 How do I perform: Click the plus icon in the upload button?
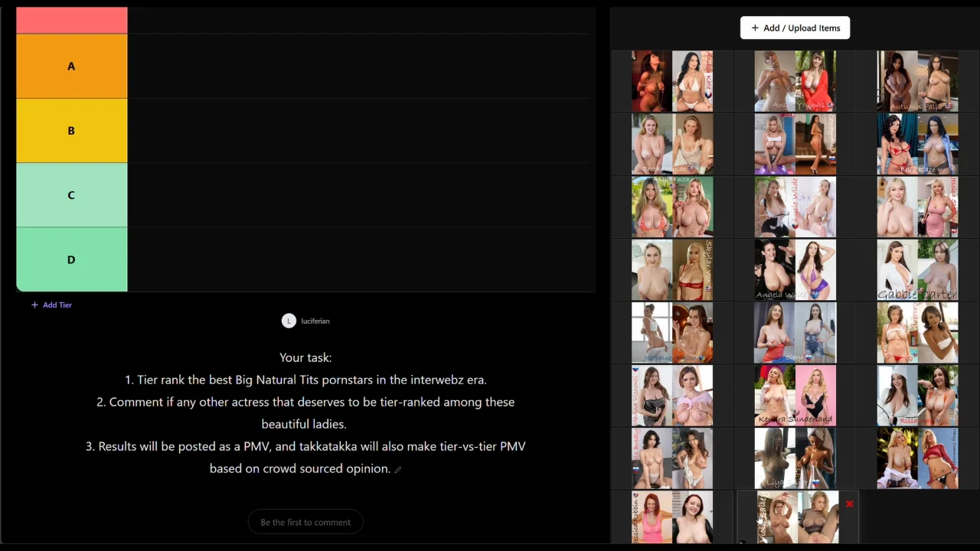coord(755,28)
